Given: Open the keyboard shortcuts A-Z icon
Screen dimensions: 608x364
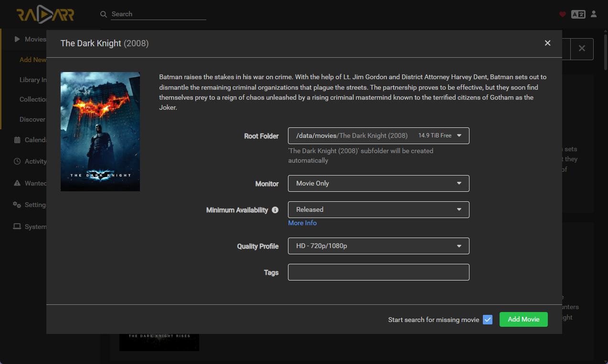Looking at the screenshot, I should (578, 14).
